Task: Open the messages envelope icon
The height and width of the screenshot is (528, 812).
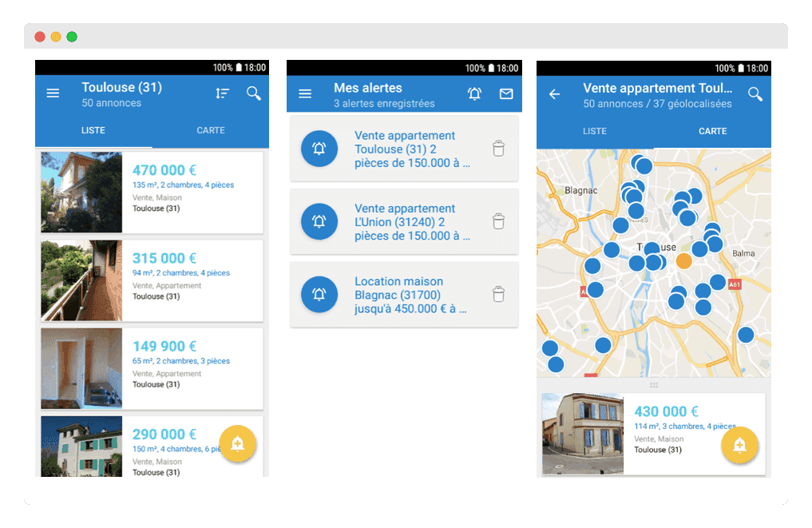Action: point(505,93)
